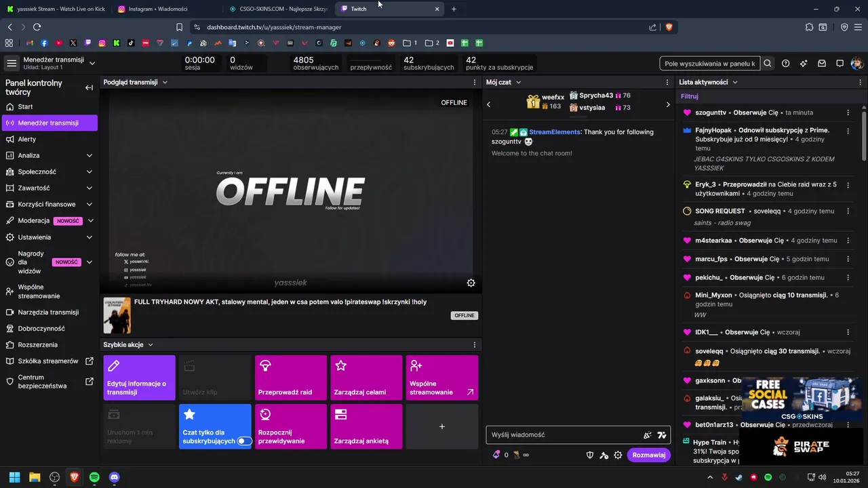The image size is (868, 488).
Task: Expand the Korzyści finansowe sidebar section
Action: pos(90,204)
